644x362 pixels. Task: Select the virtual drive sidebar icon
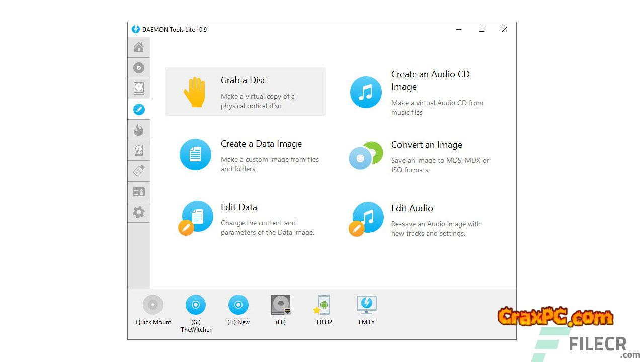pyautogui.click(x=139, y=88)
